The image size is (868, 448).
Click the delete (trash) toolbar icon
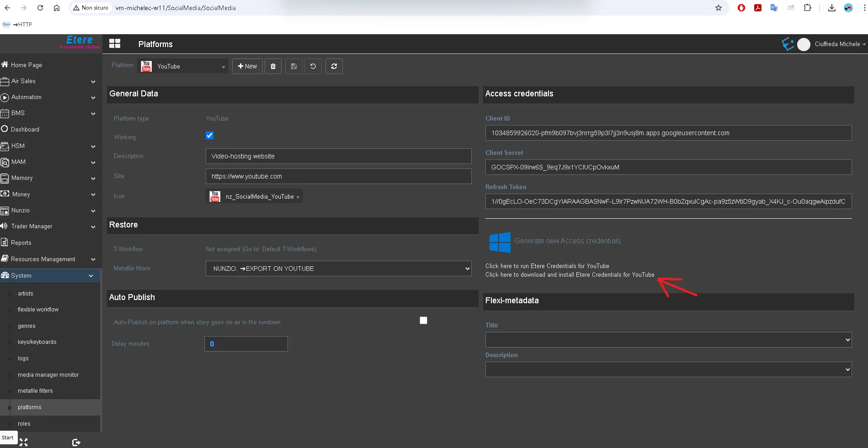tap(273, 66)
